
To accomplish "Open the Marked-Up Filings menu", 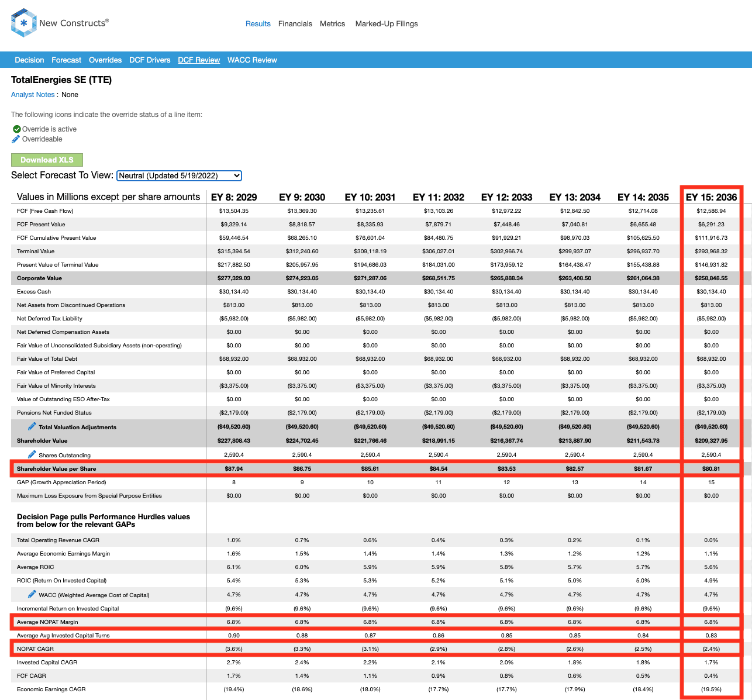I will [387, 24].
